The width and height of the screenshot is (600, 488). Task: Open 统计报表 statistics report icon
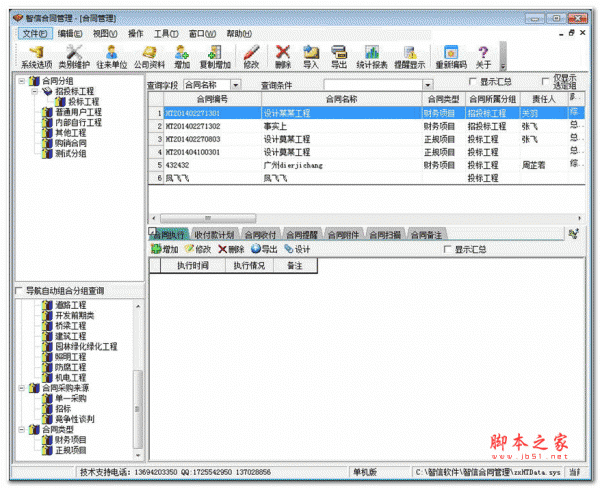click(x=372, y=57)
